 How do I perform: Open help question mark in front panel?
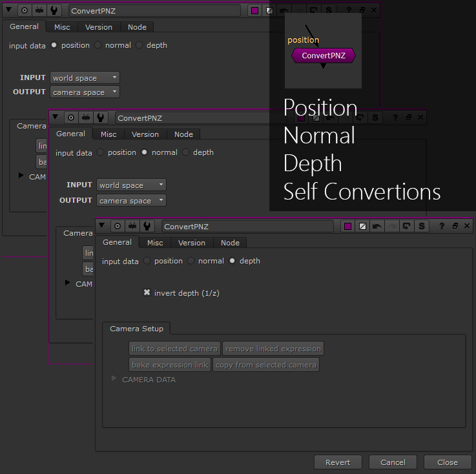(442, 226)
